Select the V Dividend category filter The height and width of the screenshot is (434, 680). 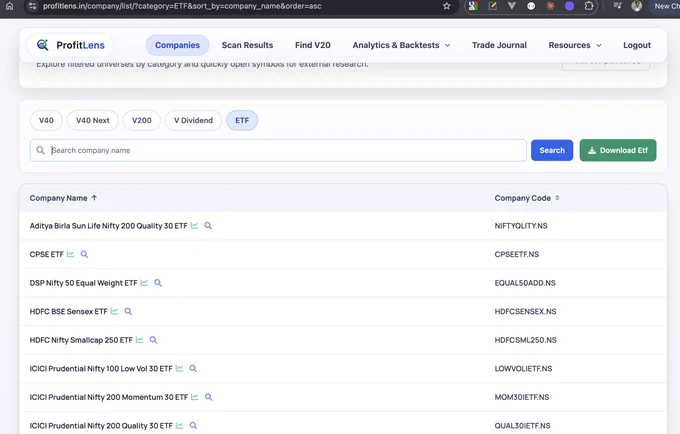pos(193,120)
